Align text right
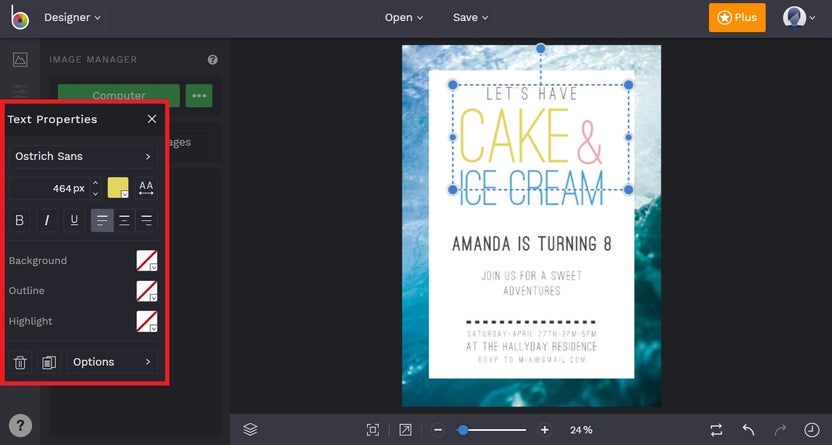This screenshot has height=445, width=832. pyautogui.click(x=146, y=220)
